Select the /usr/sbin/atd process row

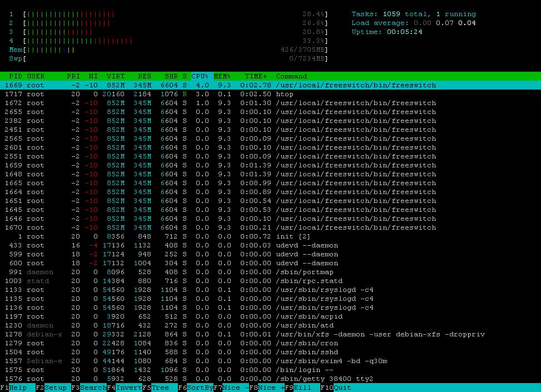(x=270, y=326)
